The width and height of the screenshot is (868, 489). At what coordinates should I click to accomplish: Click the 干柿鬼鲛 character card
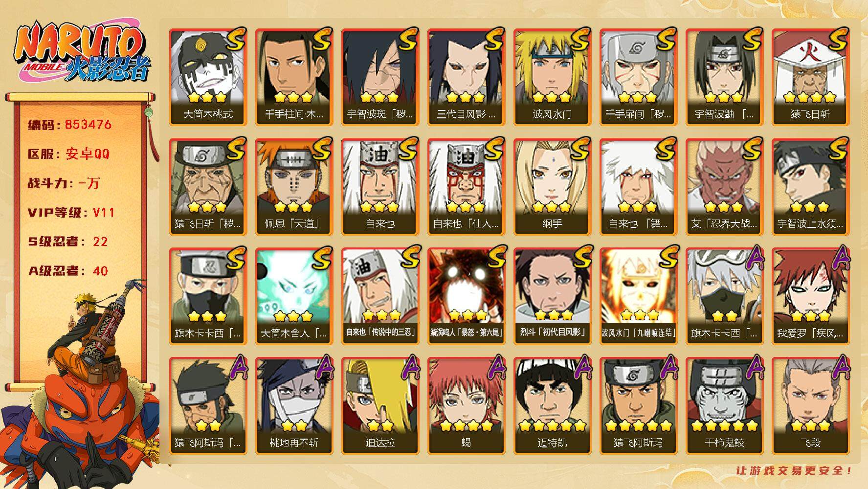(x=724, y=406)
